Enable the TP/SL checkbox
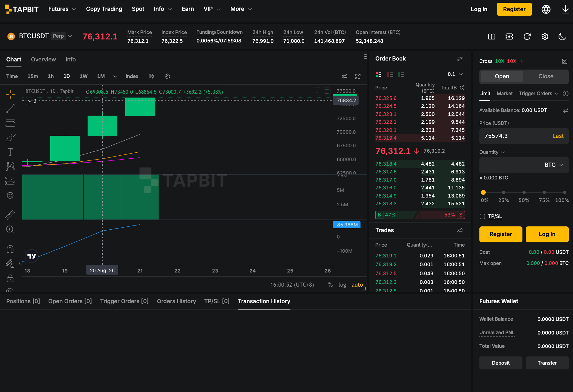Screen dimensions: 573x392 click(482, 216)
